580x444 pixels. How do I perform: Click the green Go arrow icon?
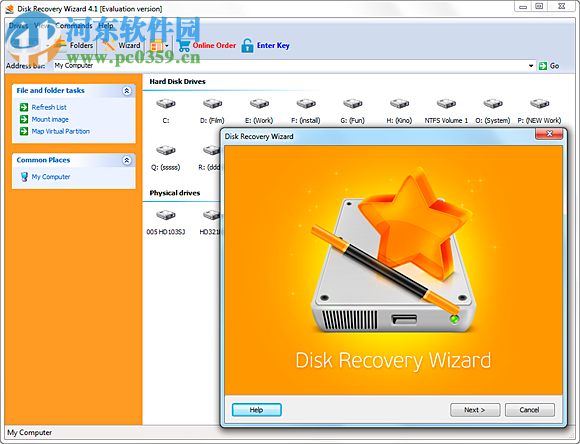(x=543, y=66)
